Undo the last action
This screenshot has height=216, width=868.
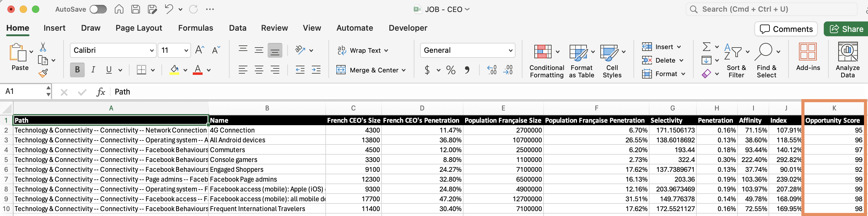pyautogui.click(x=169, y=9)
